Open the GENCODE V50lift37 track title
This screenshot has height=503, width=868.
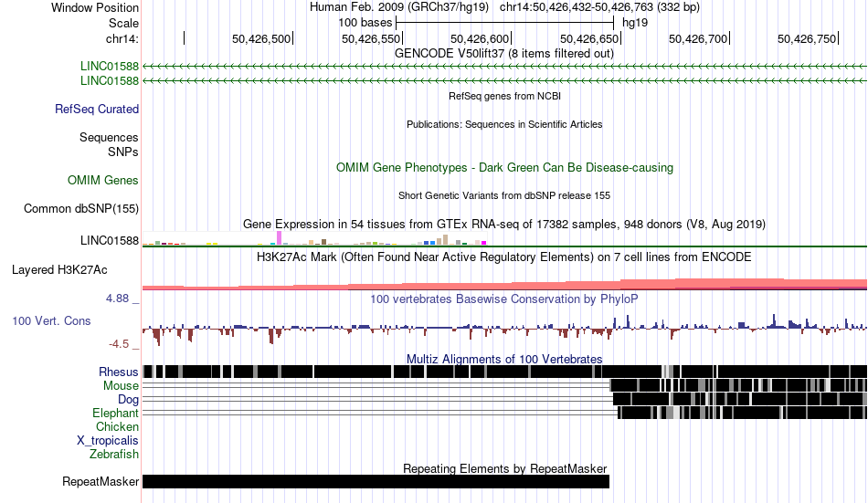[503, 54]
